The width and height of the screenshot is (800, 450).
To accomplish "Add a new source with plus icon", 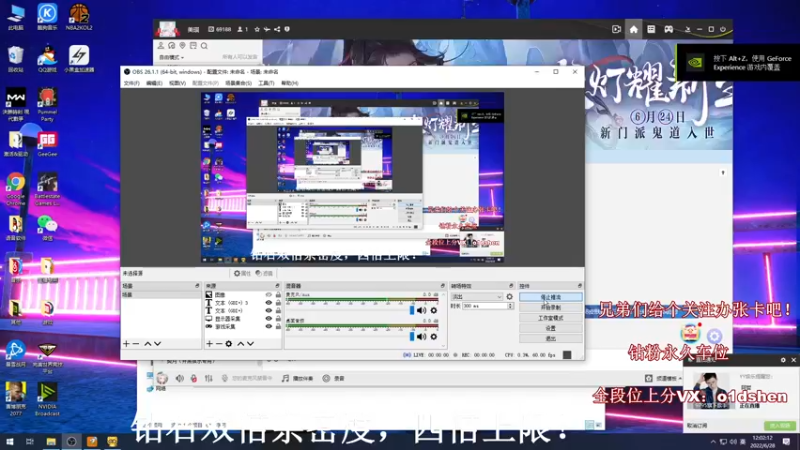I will click(x=209, y=344).
